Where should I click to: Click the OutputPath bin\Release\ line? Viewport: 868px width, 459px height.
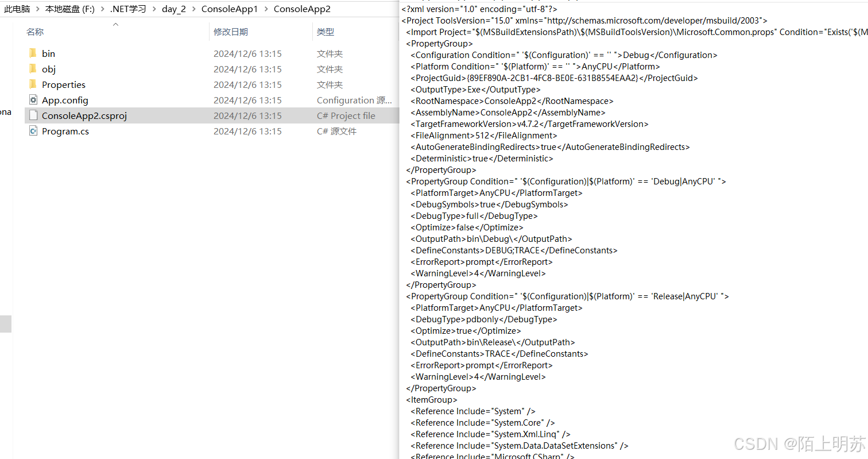tap(493, 342)
